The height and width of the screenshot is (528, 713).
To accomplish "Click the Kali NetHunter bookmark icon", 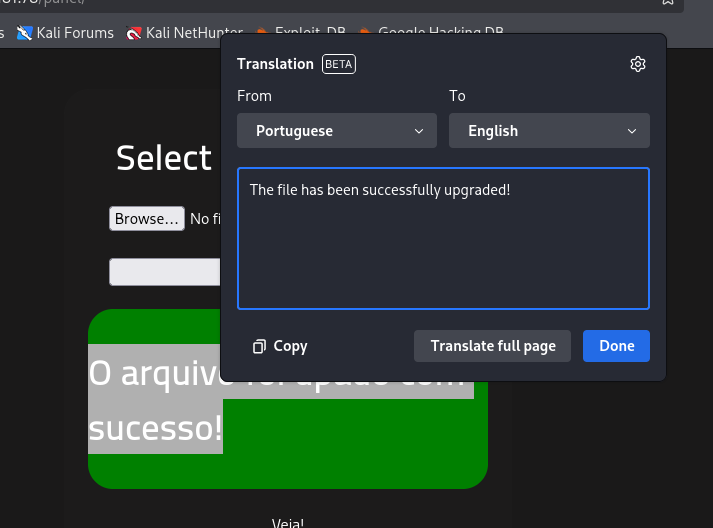I will click(134, 33).
